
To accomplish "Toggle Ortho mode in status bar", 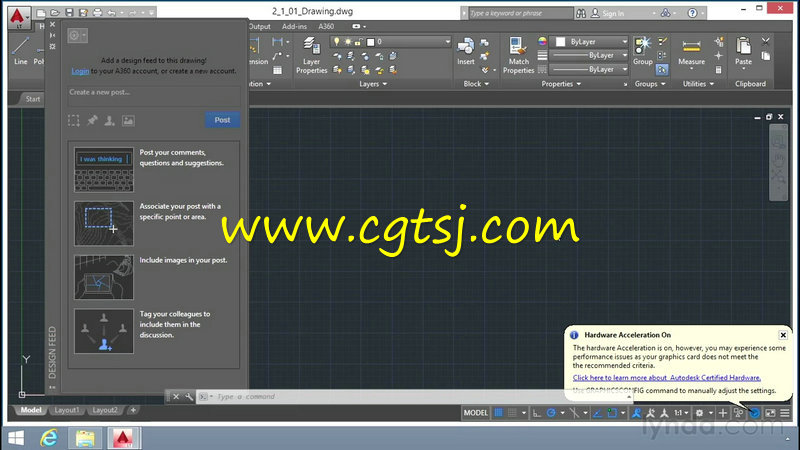I will [x=537, y=413].
